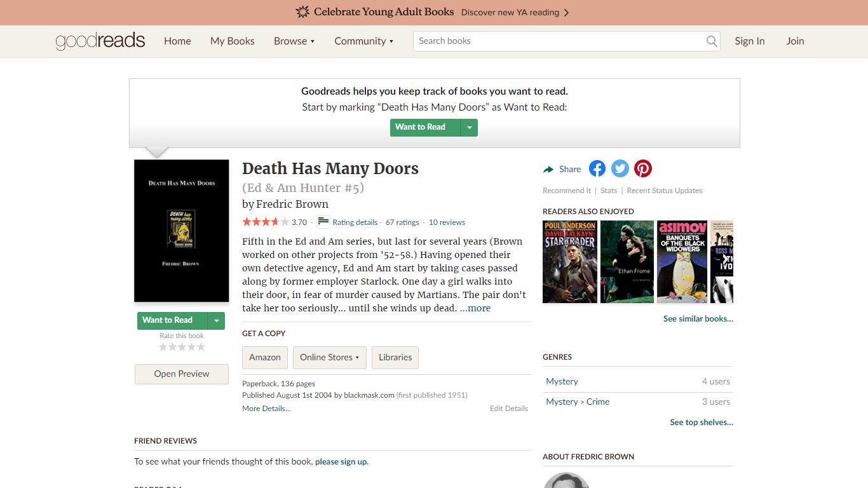Click the 3 users count for Crime
Screen dimensions: 868x488
pyautogui.click(x=716, y=402)
